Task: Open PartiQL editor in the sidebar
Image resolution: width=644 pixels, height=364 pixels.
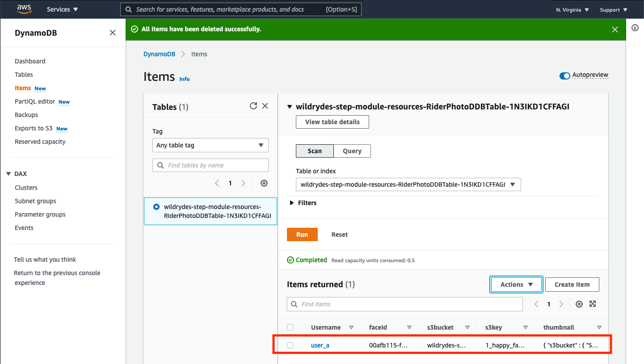Action: pos(35,101)
